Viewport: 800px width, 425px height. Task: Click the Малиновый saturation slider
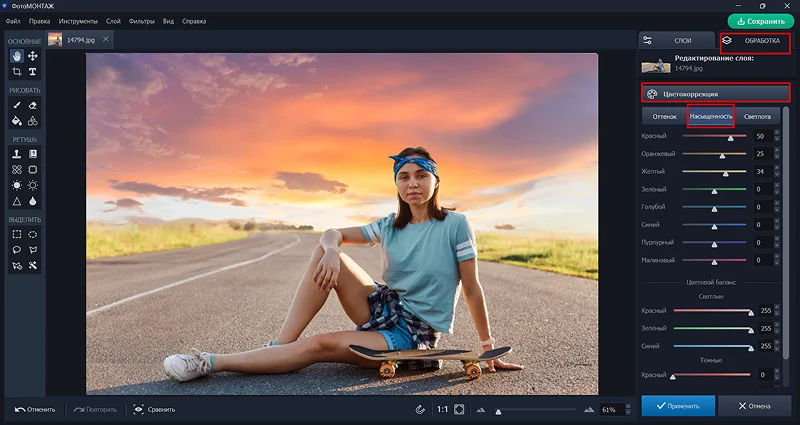coord(714,261)
